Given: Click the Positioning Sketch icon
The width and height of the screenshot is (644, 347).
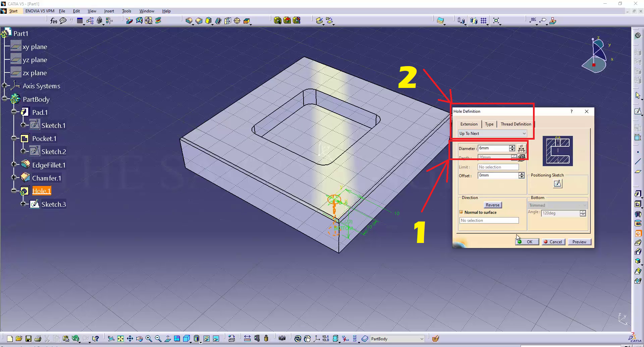Looking at the screenshot, I should point(557,184).
